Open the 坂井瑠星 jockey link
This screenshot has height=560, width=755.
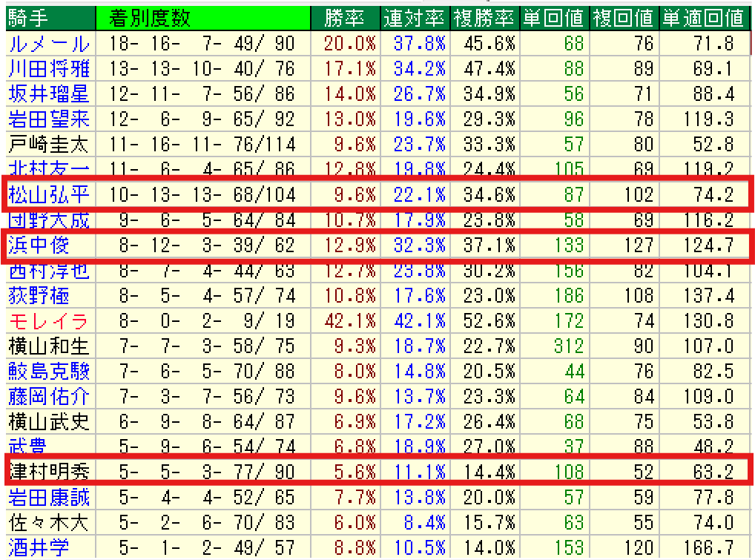pyautogui.click(x=49, y=93)
